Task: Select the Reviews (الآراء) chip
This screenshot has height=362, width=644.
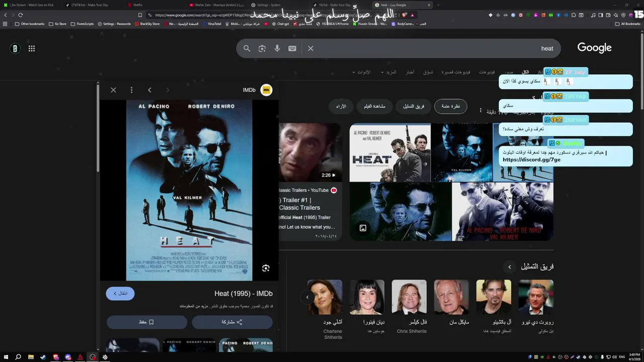Action: point(341,106)
